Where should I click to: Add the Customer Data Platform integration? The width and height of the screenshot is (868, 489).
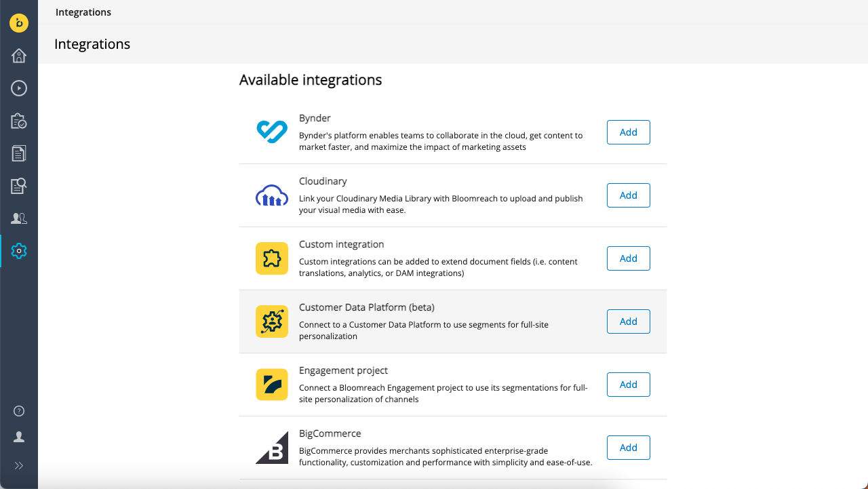[628, 321]
